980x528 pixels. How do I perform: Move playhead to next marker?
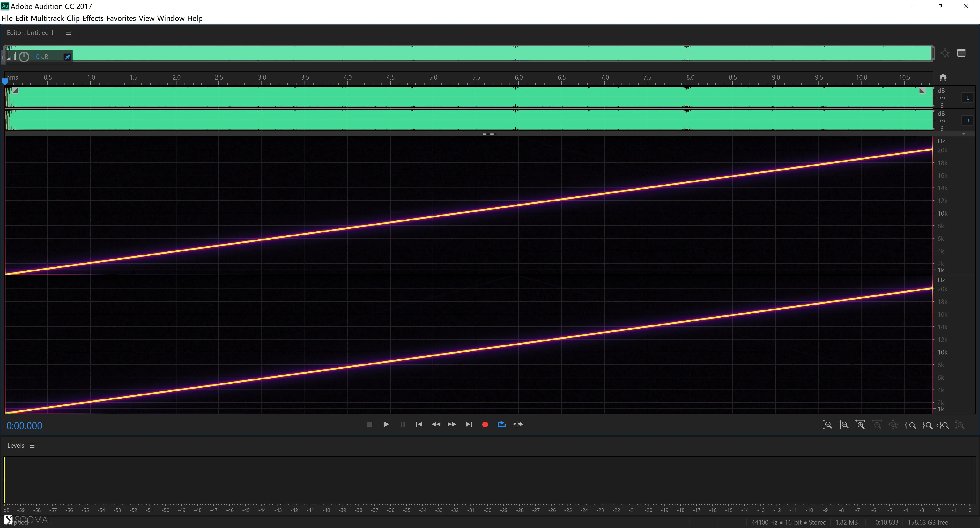click(469, 424)
